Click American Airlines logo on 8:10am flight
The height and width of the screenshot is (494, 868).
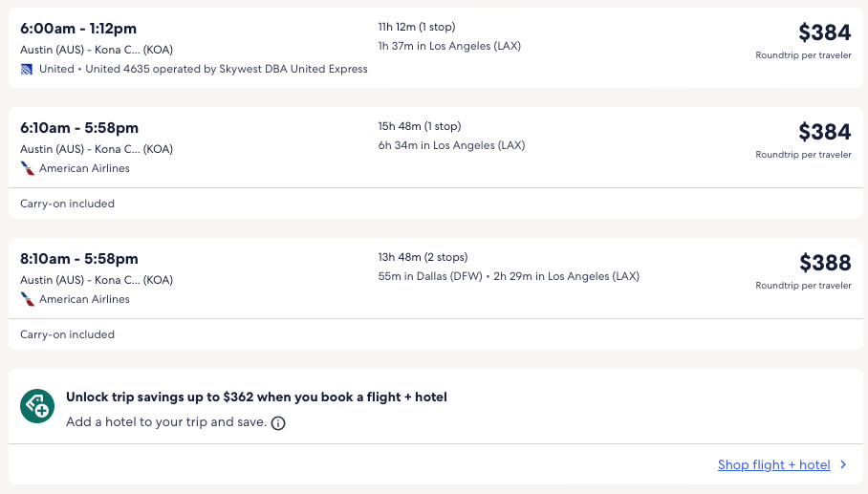28,299
